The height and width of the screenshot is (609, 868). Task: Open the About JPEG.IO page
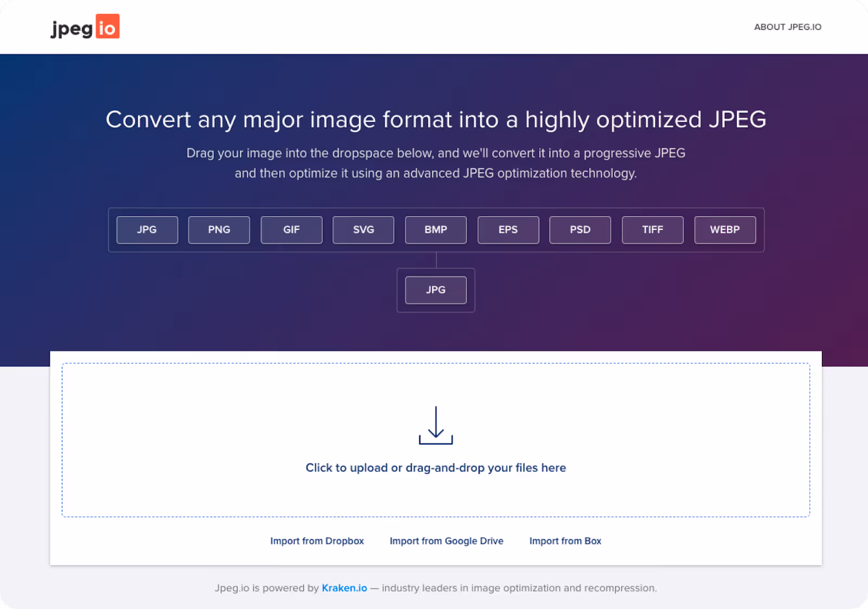[787, 27]
